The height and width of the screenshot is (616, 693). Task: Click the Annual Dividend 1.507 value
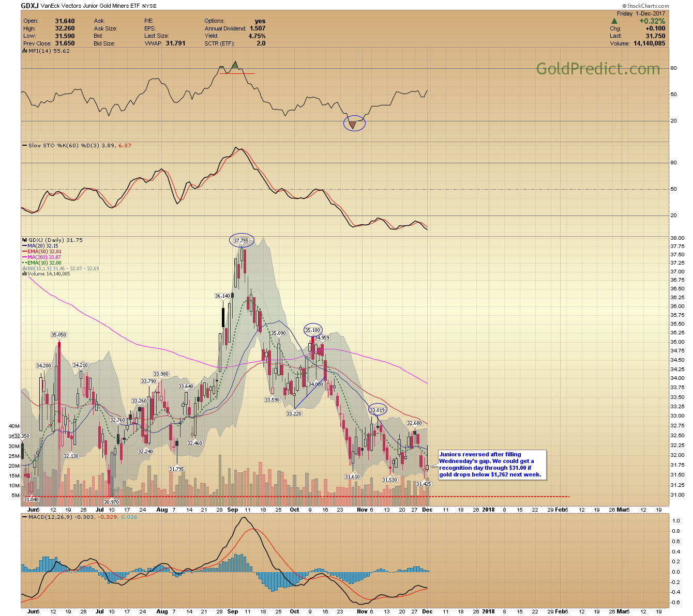click(258, 28)
